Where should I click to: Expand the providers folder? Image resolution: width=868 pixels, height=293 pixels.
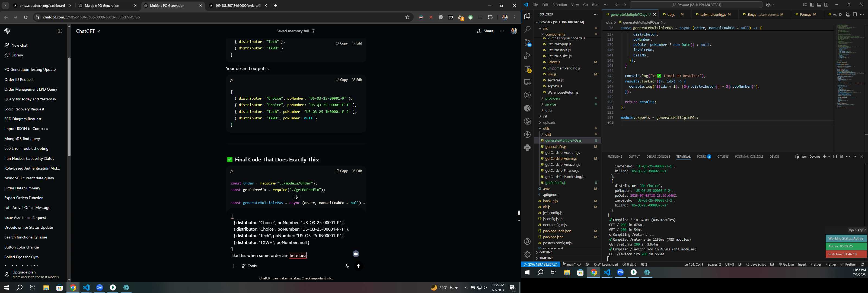tap(542, 98)
